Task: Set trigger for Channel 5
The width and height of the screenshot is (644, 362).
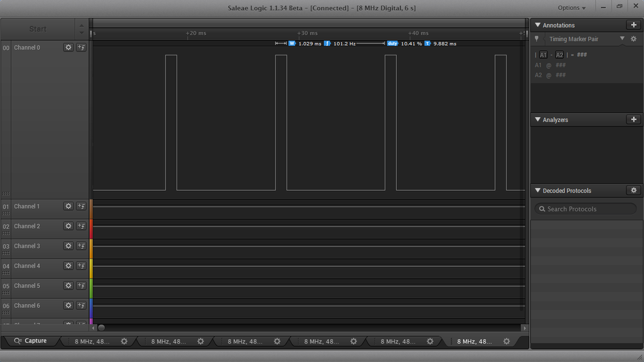Action: coord(82,285)
